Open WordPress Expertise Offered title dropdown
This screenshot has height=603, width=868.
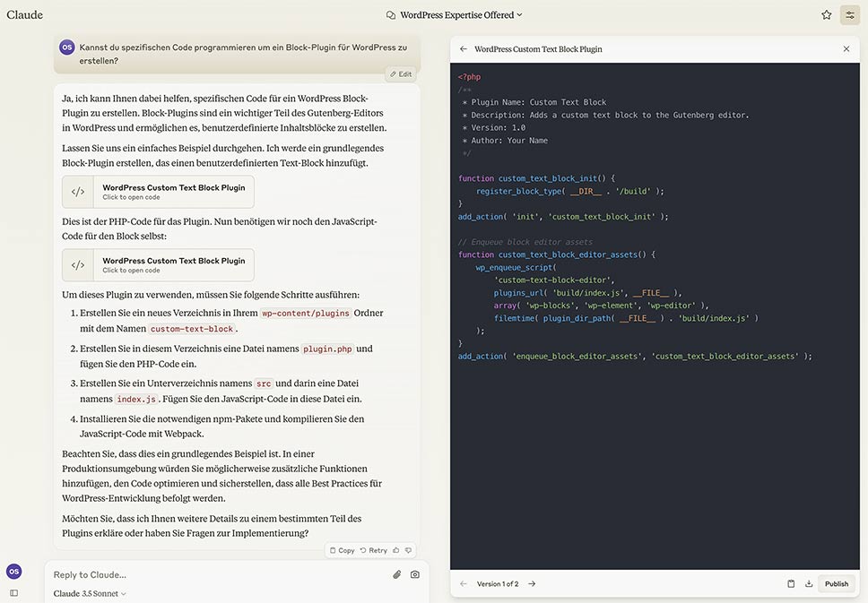point(461,15)
